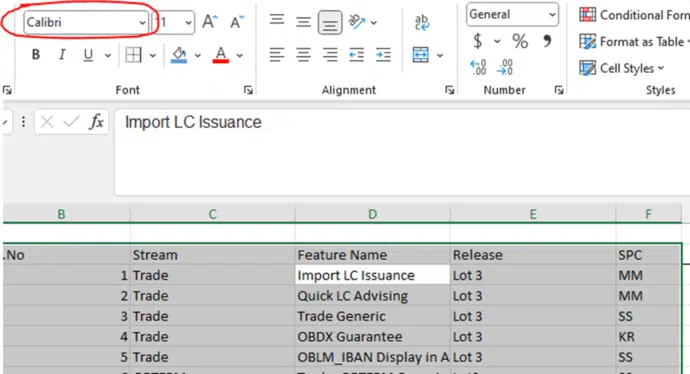Select cell Import LC Issuance
This screenshot has height=374, width=690.
coord(372,275)
